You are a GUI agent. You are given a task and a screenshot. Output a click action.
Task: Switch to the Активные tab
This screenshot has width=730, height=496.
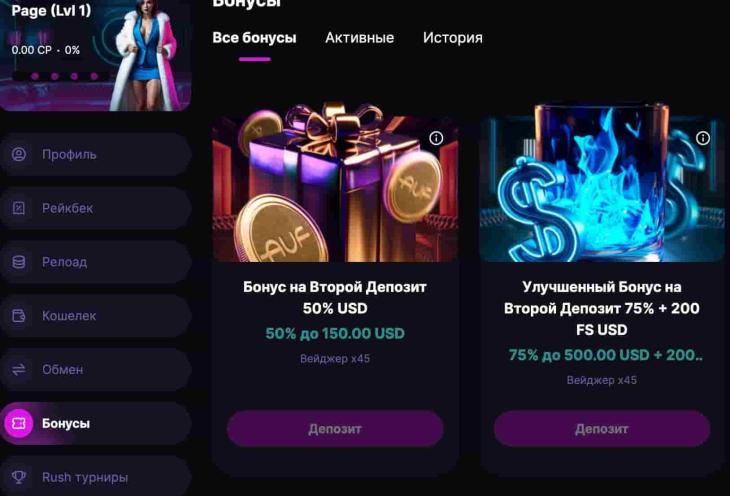(x=359, y=38)
